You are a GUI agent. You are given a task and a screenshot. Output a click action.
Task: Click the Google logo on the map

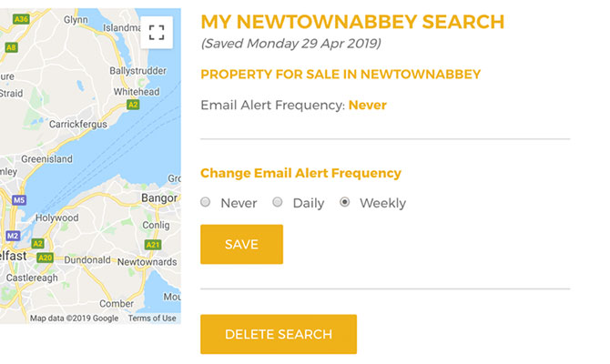coord(105,318)
